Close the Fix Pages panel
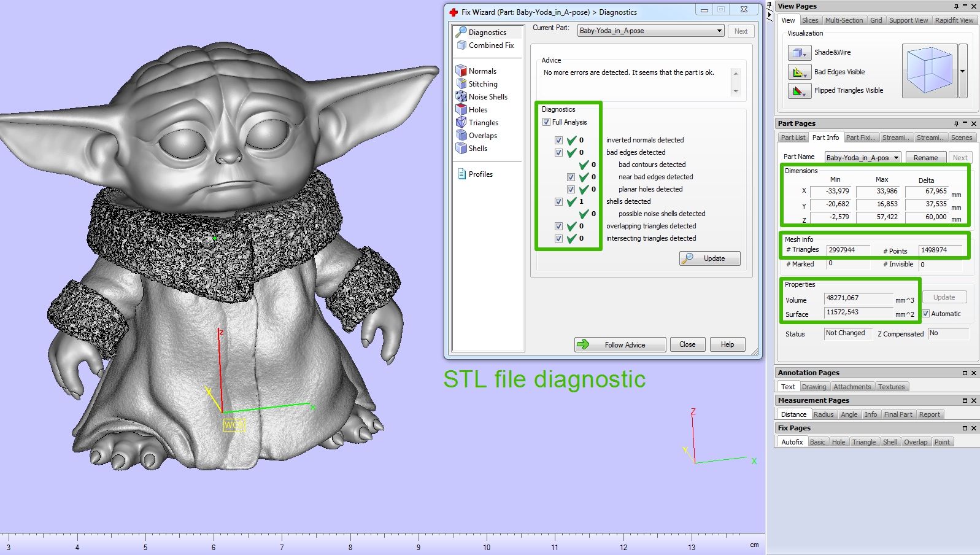Image resolution: width=980 pixels, height=555 pixels. pyautogui.click(x=973, y=428)
